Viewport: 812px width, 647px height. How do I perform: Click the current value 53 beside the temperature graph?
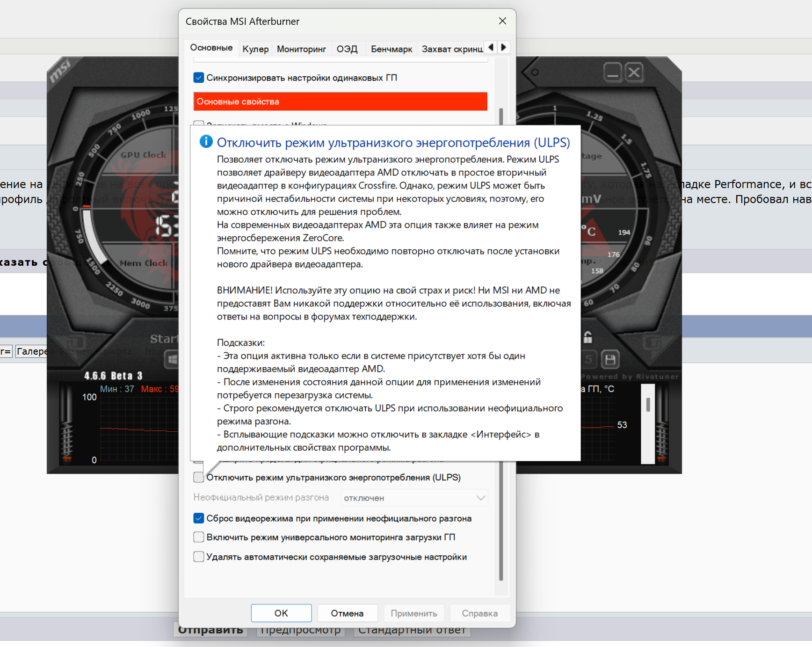622,425
